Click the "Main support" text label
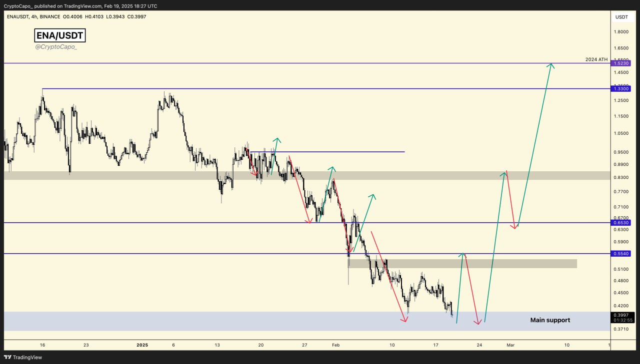 pyautogui.click(x=550, y=320)
